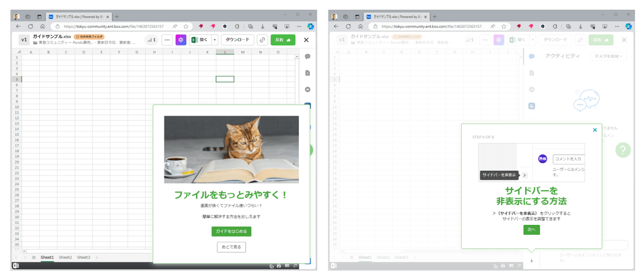Image resolution: width=644 pixels, height=277 pixels.
Task: Click ガイドをはじめる button in guide popup
Action: coord(231,231)
